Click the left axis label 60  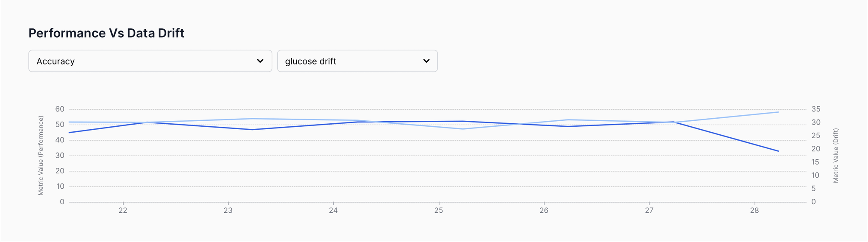tap(60, 109)
